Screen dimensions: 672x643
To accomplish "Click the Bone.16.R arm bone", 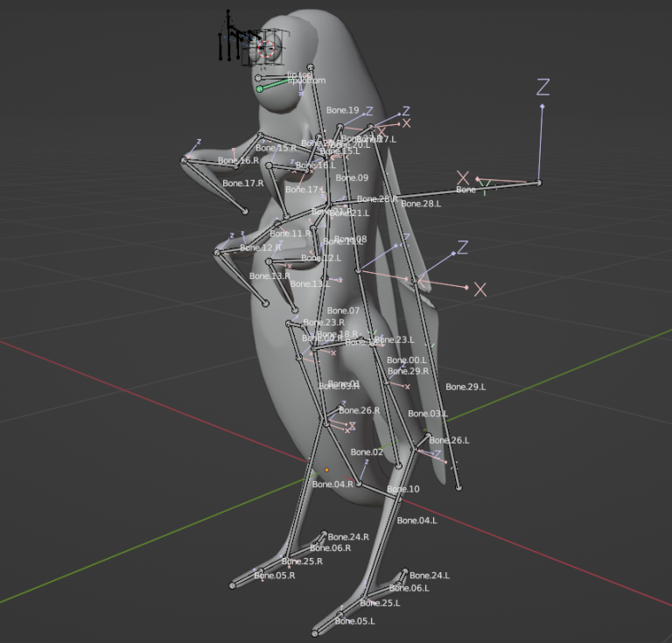I will point(238,161).
